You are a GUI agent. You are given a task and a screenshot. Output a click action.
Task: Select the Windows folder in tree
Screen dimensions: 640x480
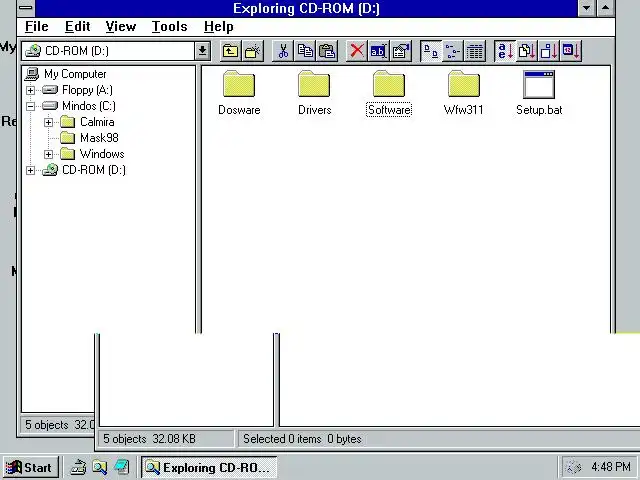pyautogui.click(x=102, y=154)
